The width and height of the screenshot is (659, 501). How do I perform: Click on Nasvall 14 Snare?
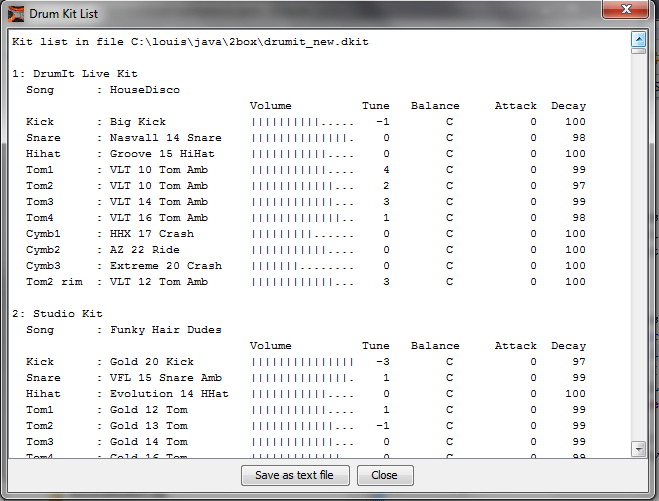tap(166, 138)
